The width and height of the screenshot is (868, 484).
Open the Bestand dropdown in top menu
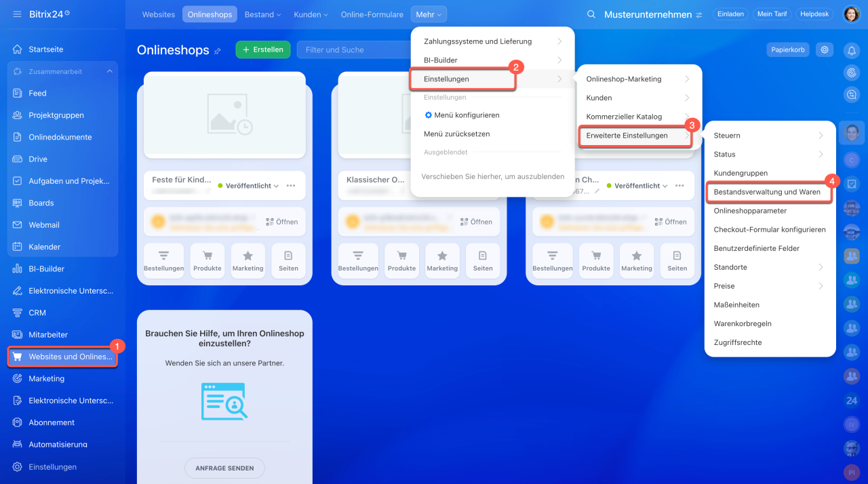pyautogui.click(x=263, y=14)
